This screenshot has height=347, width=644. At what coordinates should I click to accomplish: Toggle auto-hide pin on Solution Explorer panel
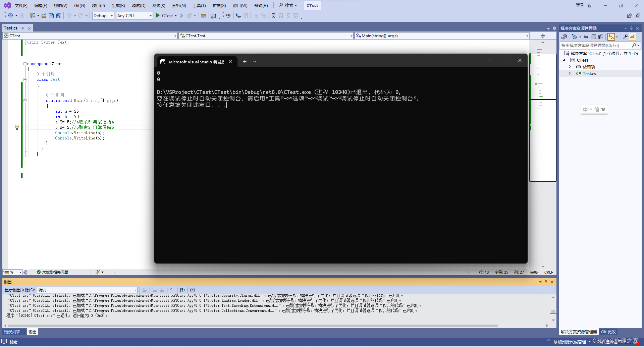(631, 28)
